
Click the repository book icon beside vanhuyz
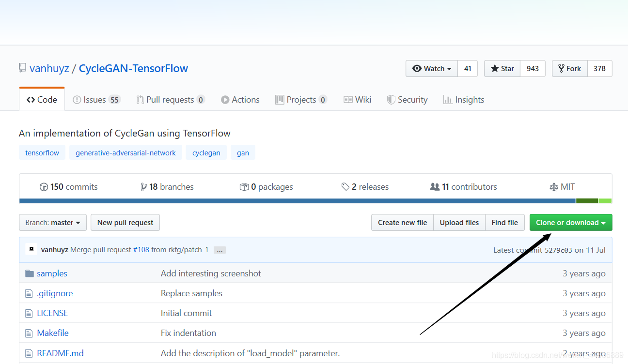tap(22, 68)
